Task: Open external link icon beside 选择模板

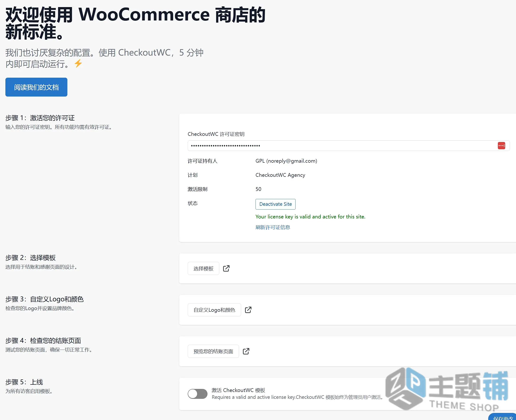Action: (226, 268)
